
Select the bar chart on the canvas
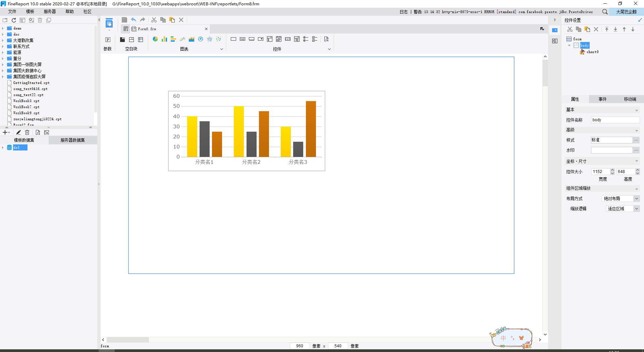click(x=247, y=131)
